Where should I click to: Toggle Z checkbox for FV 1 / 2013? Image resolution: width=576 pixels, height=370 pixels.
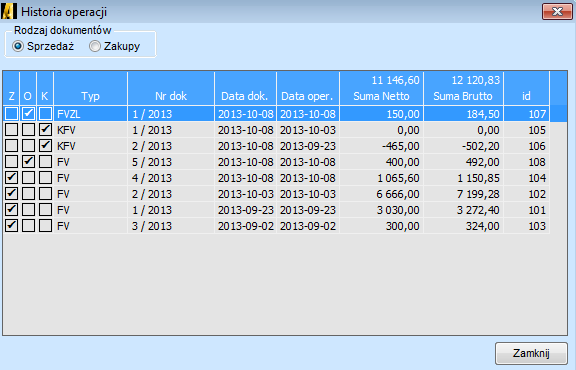point(11,209)
